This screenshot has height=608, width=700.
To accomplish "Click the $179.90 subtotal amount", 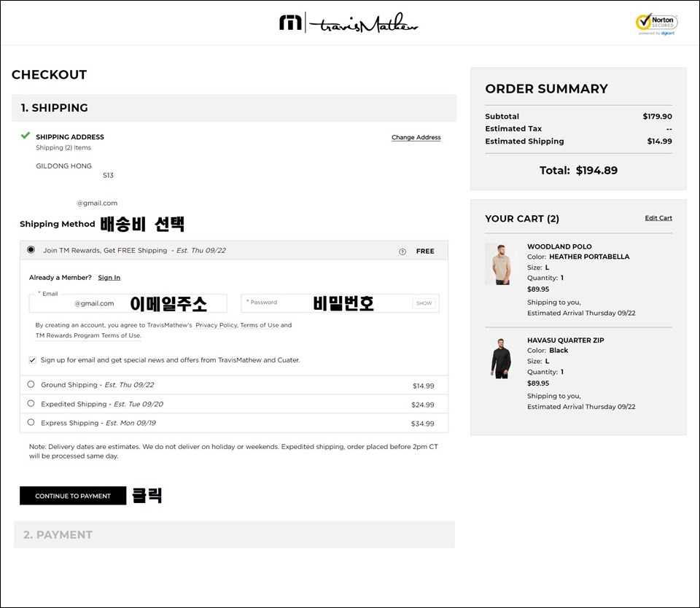I will pos(657,117).
